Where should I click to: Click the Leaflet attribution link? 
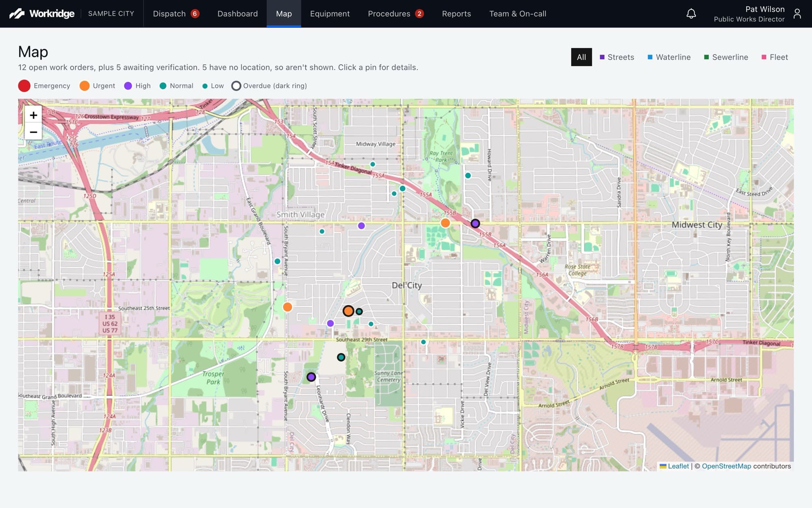pos(674,466)
